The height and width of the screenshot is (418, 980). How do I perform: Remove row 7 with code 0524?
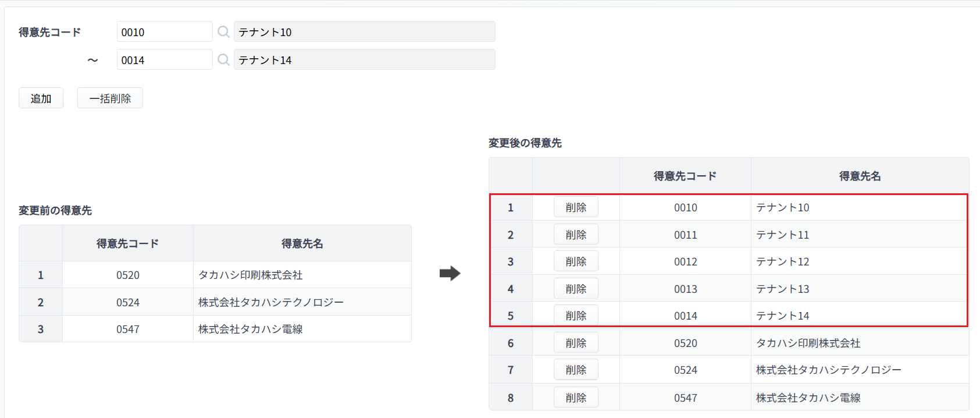pyautogui.click(x=576, y=370)
